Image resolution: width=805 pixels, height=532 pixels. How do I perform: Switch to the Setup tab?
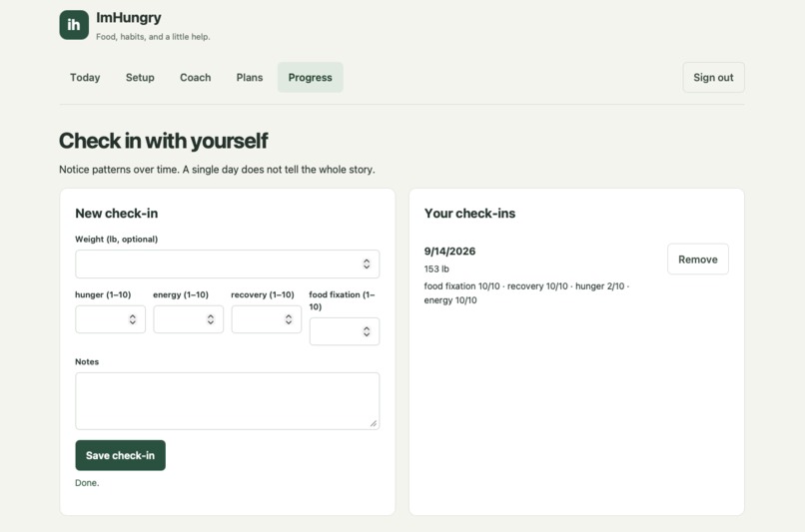[140, 78]
